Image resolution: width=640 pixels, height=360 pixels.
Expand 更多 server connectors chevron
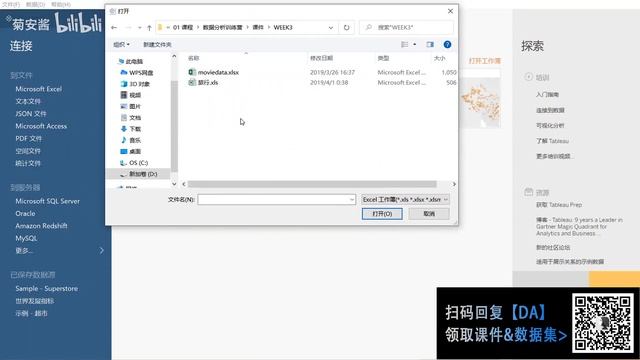pos(102,251)
